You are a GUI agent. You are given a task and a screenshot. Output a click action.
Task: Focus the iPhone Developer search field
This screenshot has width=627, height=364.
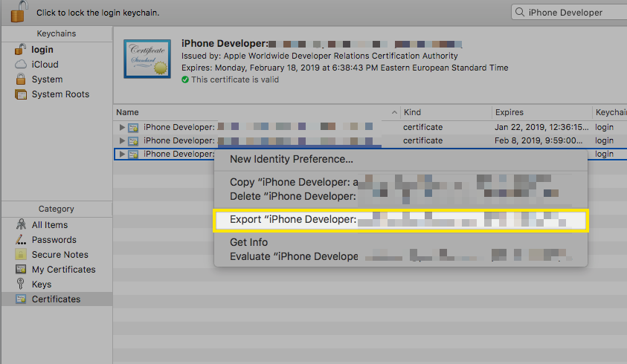[569, 12]
